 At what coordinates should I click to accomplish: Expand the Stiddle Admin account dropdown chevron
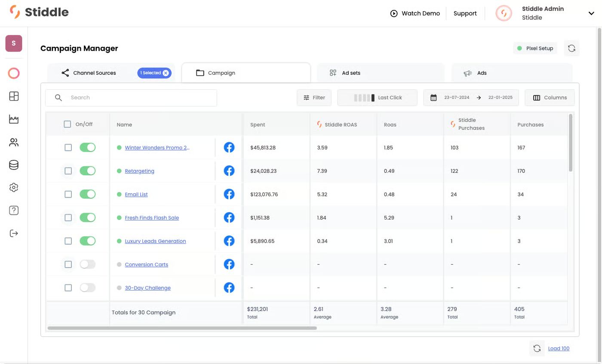click(x=591, y=13)
